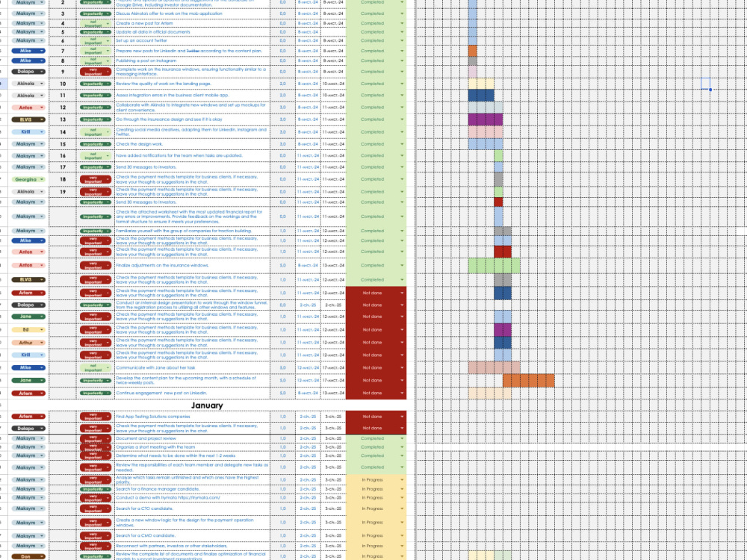Image resolution: width=747 pixels, height=560 pixels.
Task: Select 'Search for a finance manager candidate.' cell
Action: pos(192,489)
